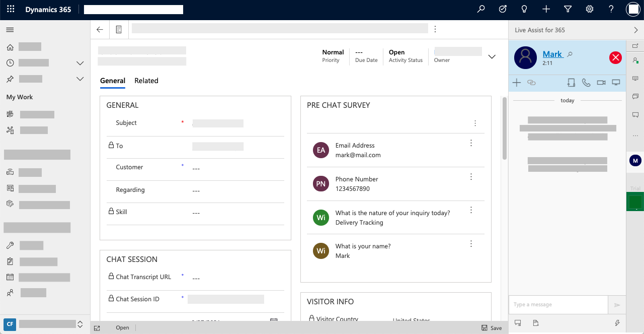The image size is (644, 334).
Task: Click the Save button in footer
Action: tap(492, 328)
